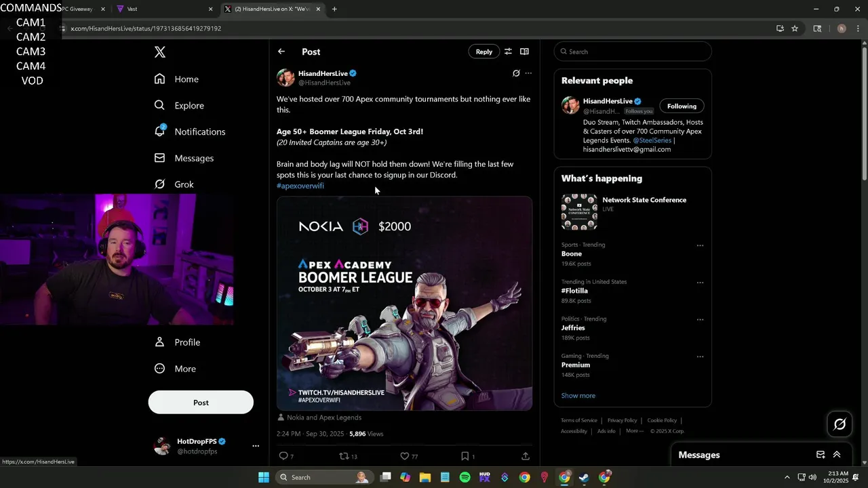Screen dimensions: 868x488
Task: Open the Chrome three-dot menu
Action: (858, 28)
